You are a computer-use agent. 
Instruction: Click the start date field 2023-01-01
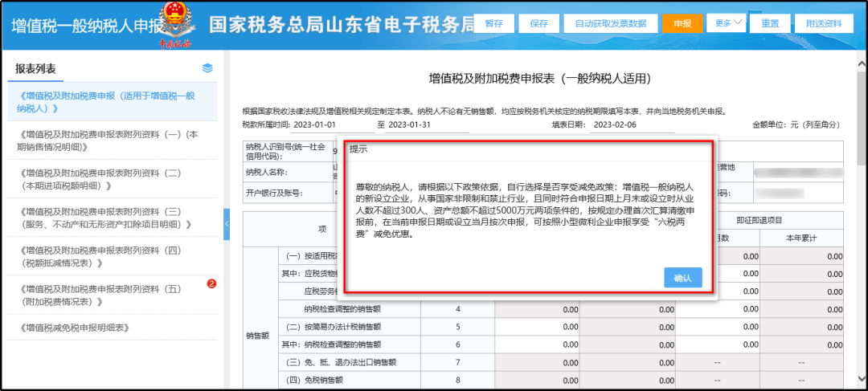click(333, 125)
